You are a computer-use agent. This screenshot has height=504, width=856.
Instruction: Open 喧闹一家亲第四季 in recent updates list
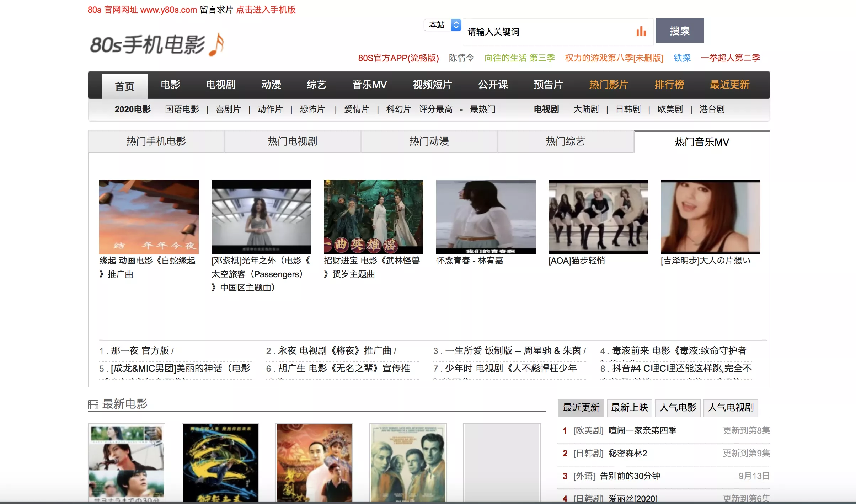point(642,430)
